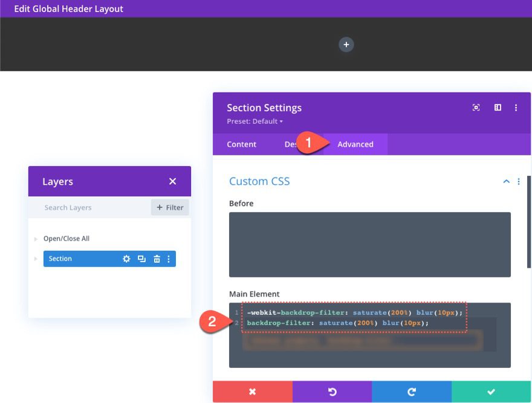Image resolution: width=532 pixels, height=403 pixels.
Task: Save changes with the green checkmark button
Action: click(x=491, y=392)
